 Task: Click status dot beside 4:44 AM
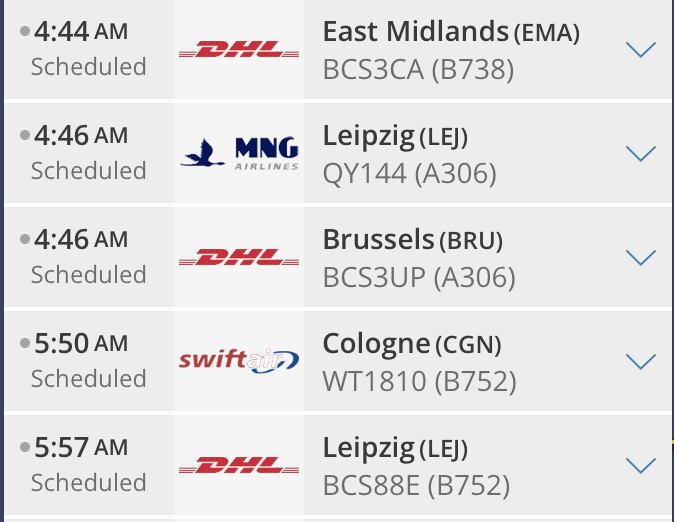pos(25,31)
